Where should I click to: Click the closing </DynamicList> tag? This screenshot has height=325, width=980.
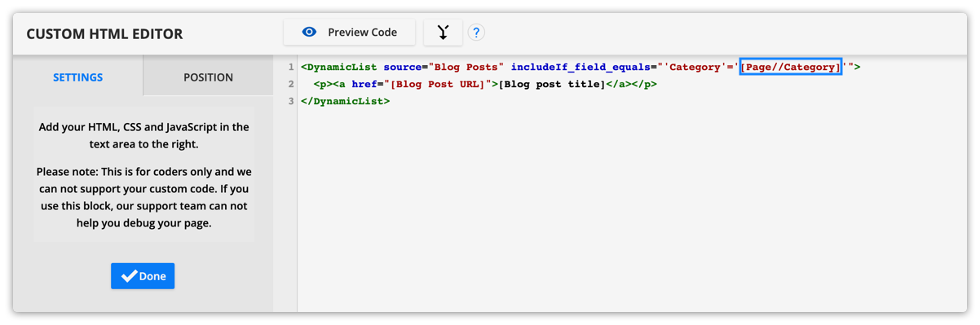click(x=346, y=101)
